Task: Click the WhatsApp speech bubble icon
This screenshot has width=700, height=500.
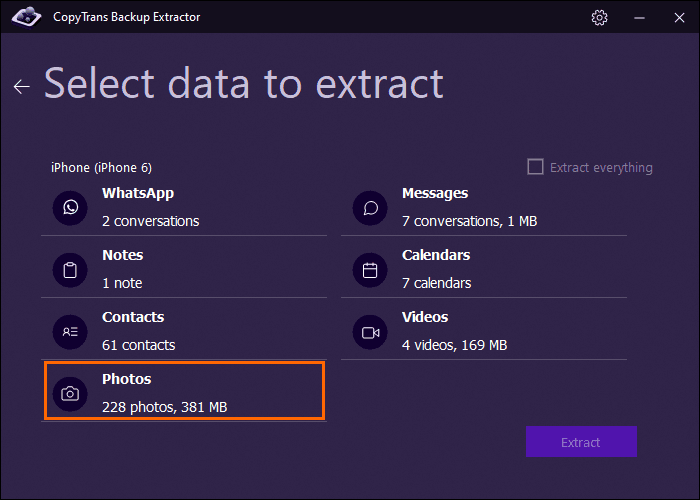Action: tap(70, 207)
